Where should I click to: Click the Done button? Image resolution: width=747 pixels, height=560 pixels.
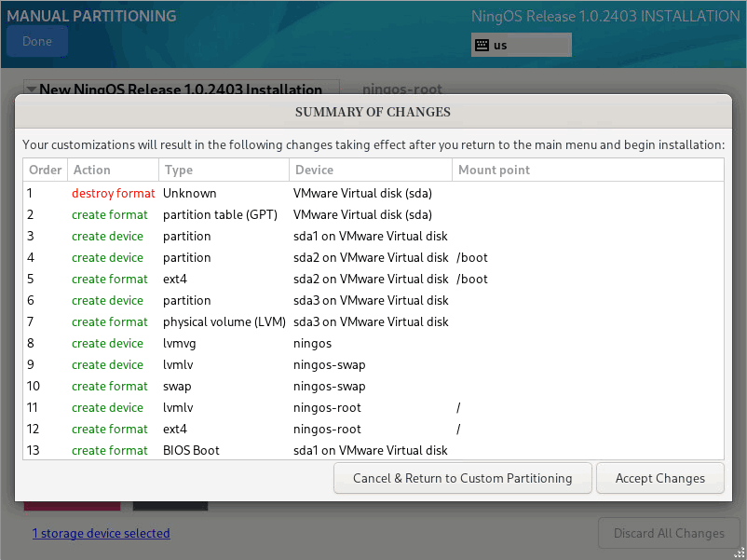pos(37,41)
